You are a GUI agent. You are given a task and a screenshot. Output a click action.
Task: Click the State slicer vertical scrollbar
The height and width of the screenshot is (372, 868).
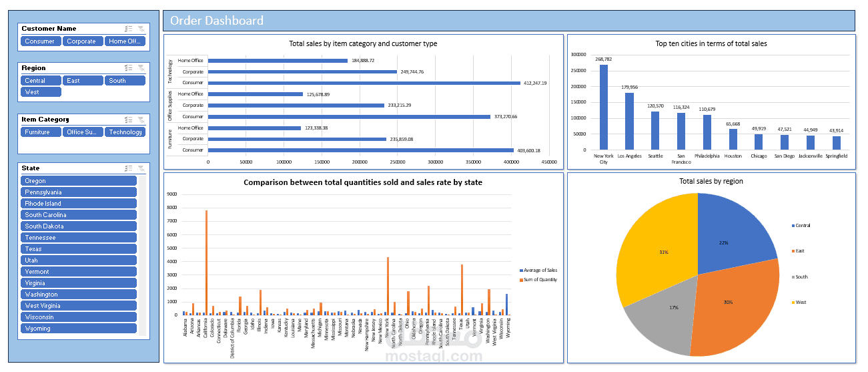click(142, 255)
